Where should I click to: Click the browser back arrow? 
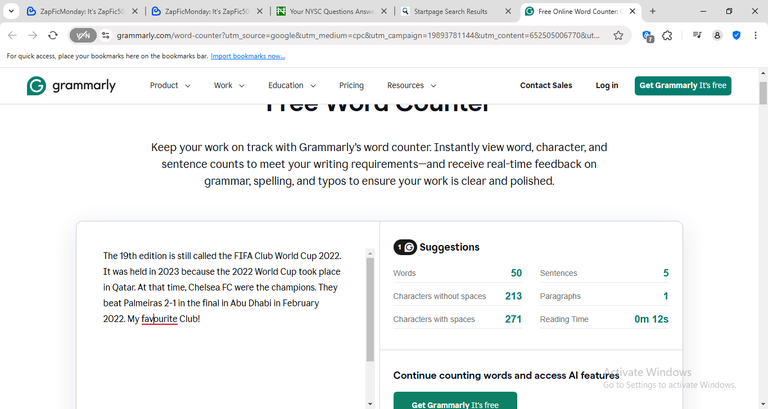tap(12, 35)
